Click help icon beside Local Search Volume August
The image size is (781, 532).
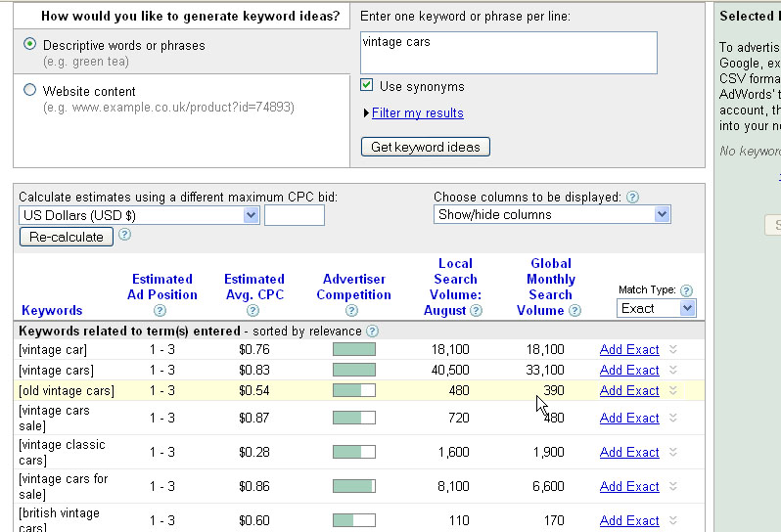pos(476,311)
